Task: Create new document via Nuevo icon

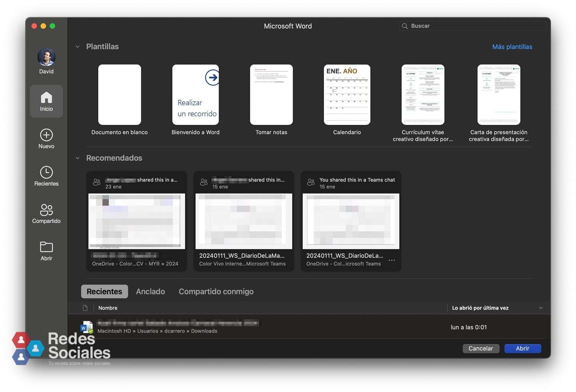Action: [x=46, y=135]
